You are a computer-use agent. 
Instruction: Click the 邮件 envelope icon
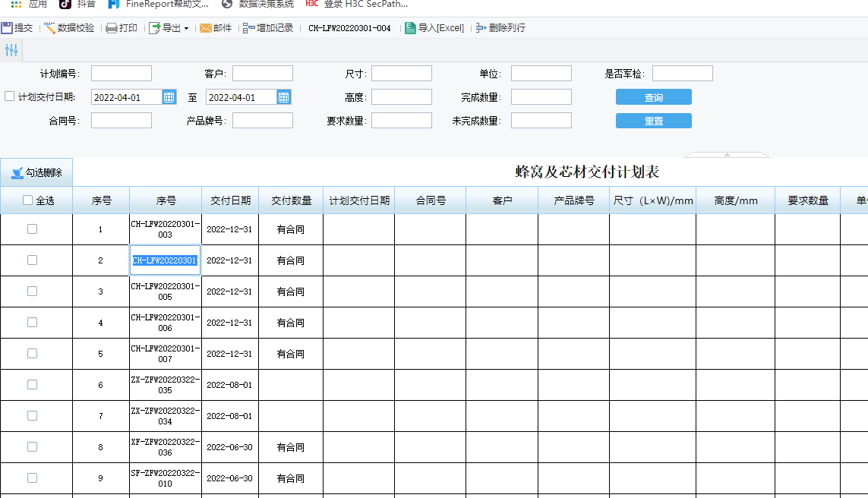206,27
